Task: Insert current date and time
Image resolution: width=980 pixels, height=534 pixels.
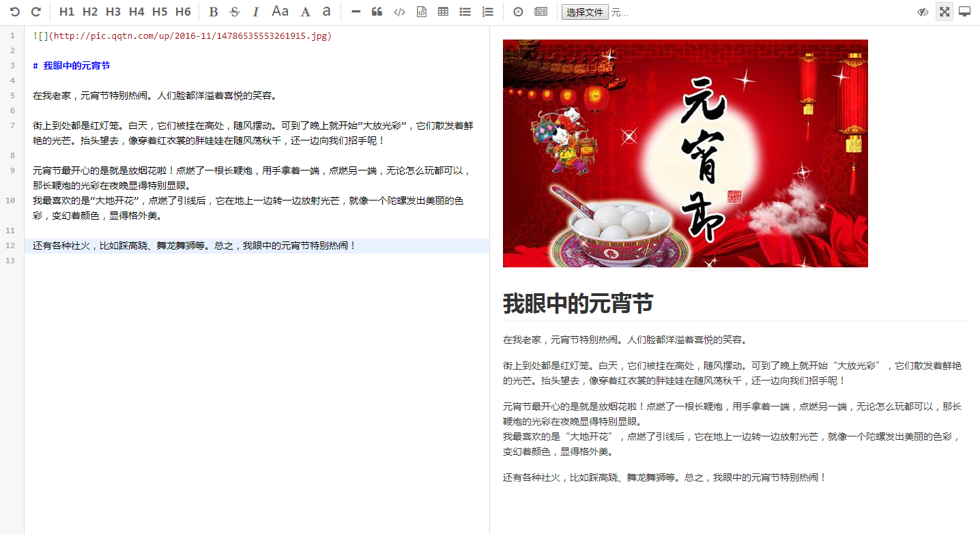Action: pyautogui.click(x=518, y=12)
